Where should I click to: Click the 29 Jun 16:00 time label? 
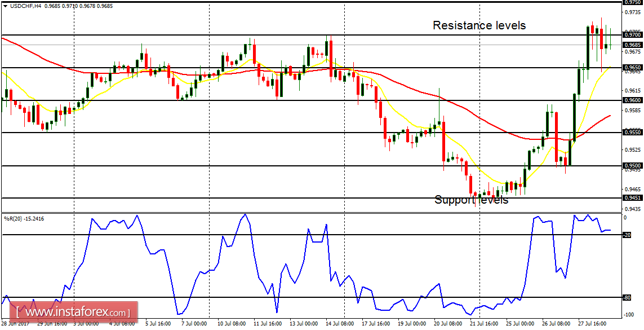(x=52, y=324)
